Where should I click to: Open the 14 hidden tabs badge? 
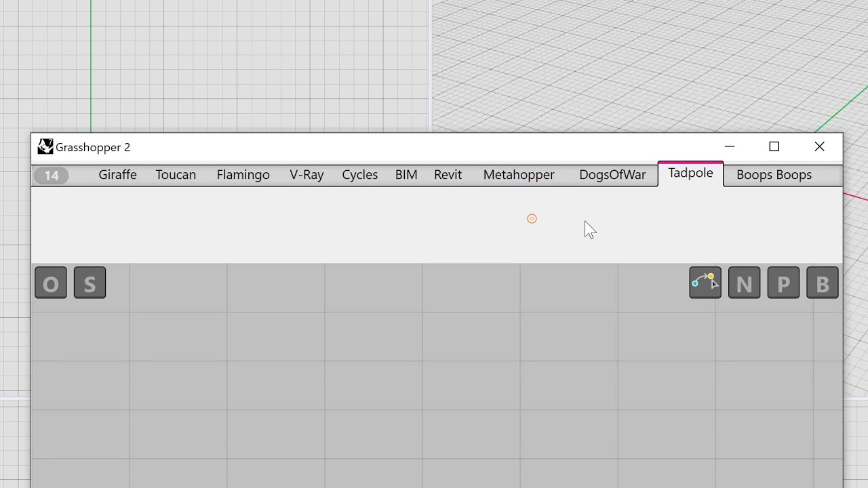pyautogui.click(x=52, y=176)
